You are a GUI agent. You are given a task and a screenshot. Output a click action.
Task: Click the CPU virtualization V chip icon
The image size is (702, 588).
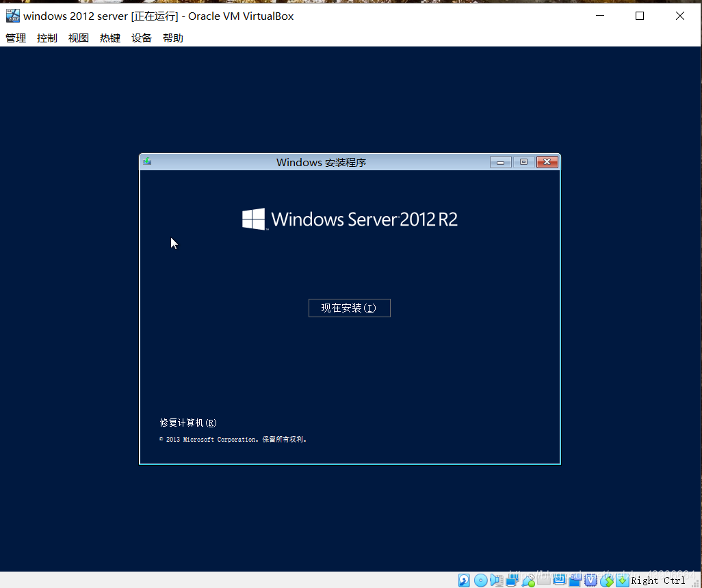[590, 580]
